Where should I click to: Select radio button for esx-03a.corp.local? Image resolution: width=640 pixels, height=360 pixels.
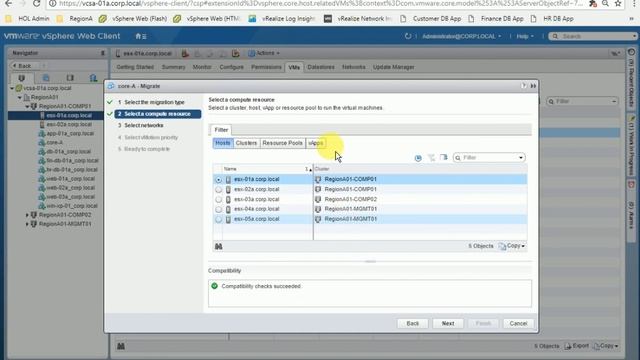pos(218,200)
